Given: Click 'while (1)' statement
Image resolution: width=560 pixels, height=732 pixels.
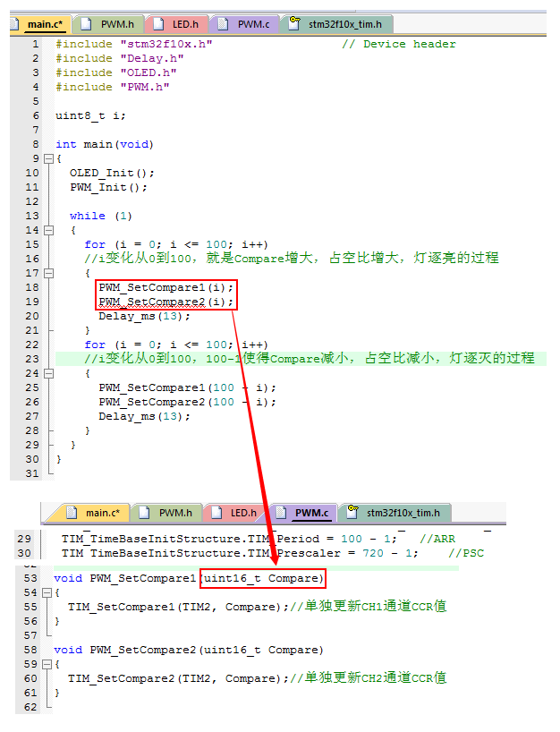Looking at the screenshot, I should [x=101, y=217].
